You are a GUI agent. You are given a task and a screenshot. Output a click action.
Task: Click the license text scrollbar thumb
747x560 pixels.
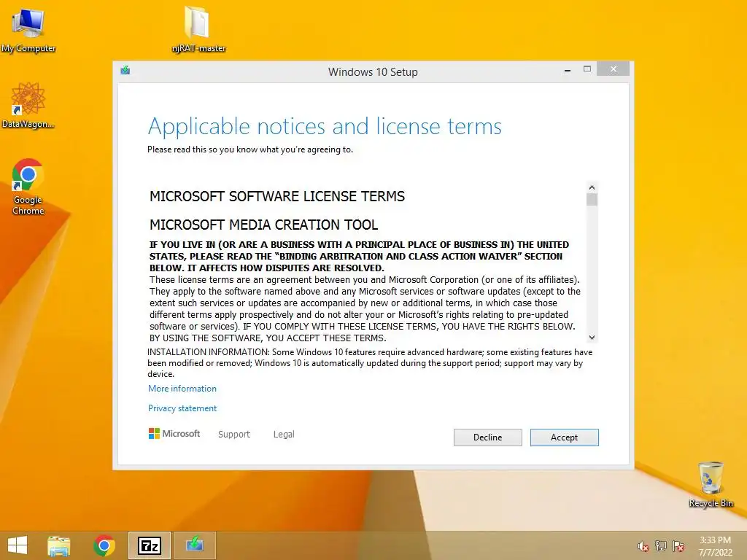click(592, 200)
